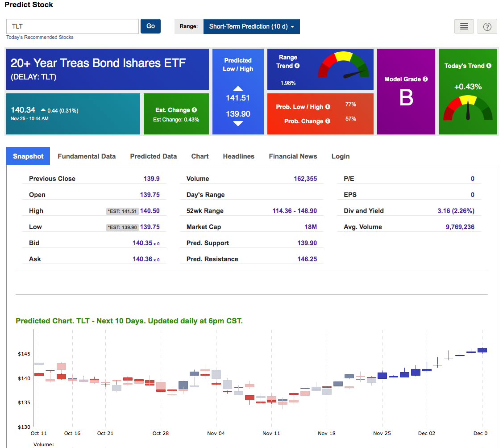503x448 pixels.
Task: Switch to the Snapshot tab
Action: click(x=28, y=156)
